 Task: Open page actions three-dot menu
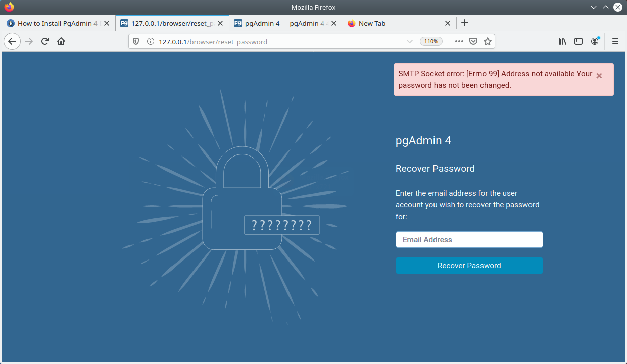[459, 41]
